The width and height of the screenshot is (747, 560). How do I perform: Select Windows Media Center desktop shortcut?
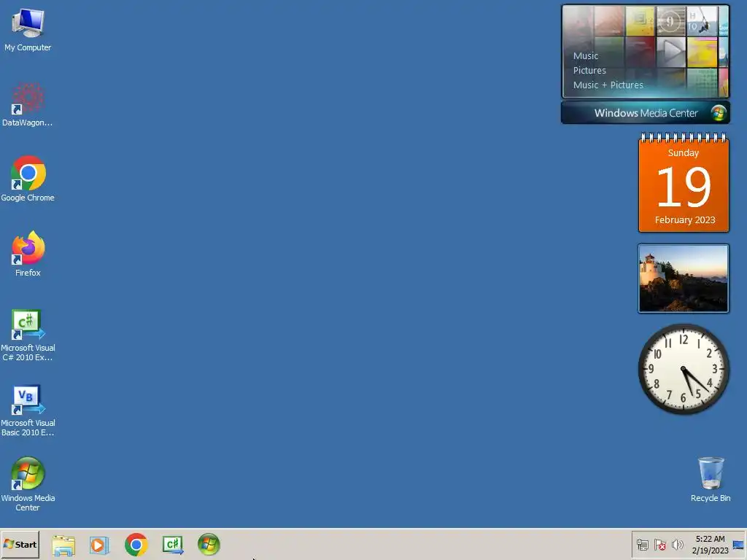pos(28,484)
